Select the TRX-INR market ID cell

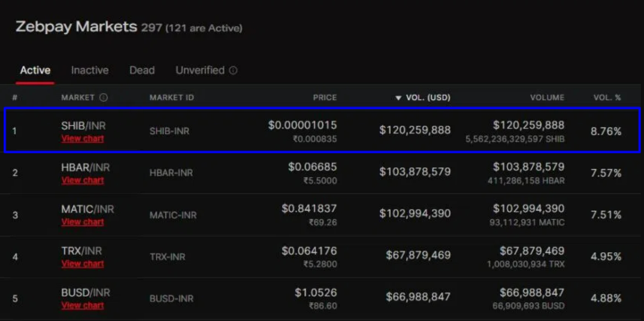[167, 257]
